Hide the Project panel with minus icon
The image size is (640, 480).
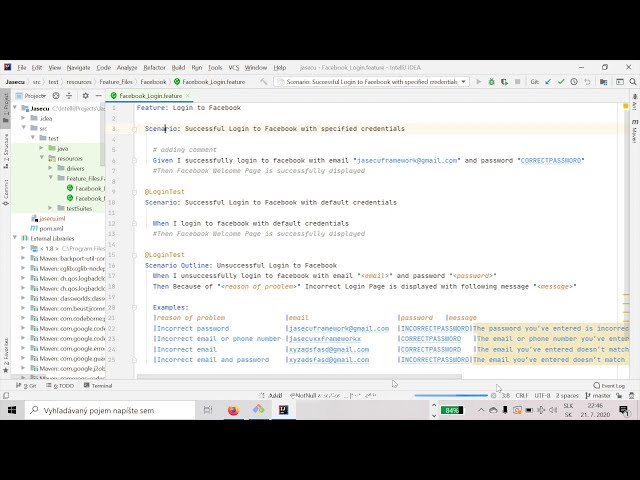[x=98, y=96]
